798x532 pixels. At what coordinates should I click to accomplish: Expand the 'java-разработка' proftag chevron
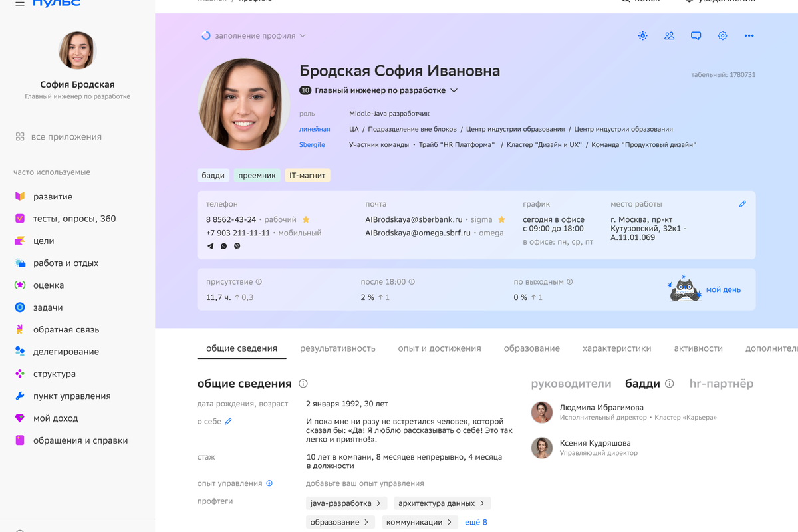click(378, 503)
